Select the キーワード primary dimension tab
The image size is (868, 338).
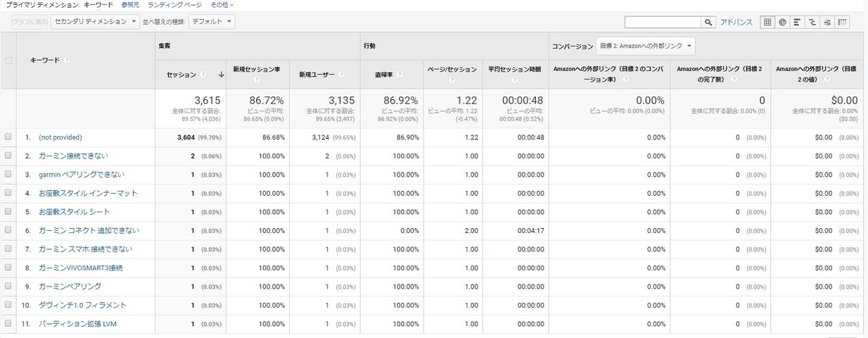coord(98,4)
